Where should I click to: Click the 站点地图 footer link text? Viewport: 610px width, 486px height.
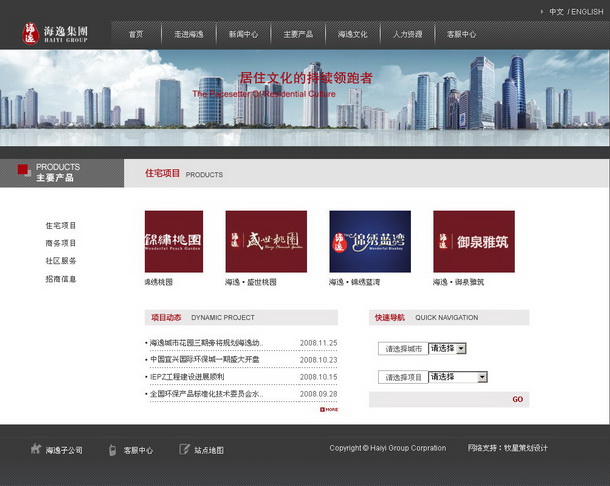[209, 450]
